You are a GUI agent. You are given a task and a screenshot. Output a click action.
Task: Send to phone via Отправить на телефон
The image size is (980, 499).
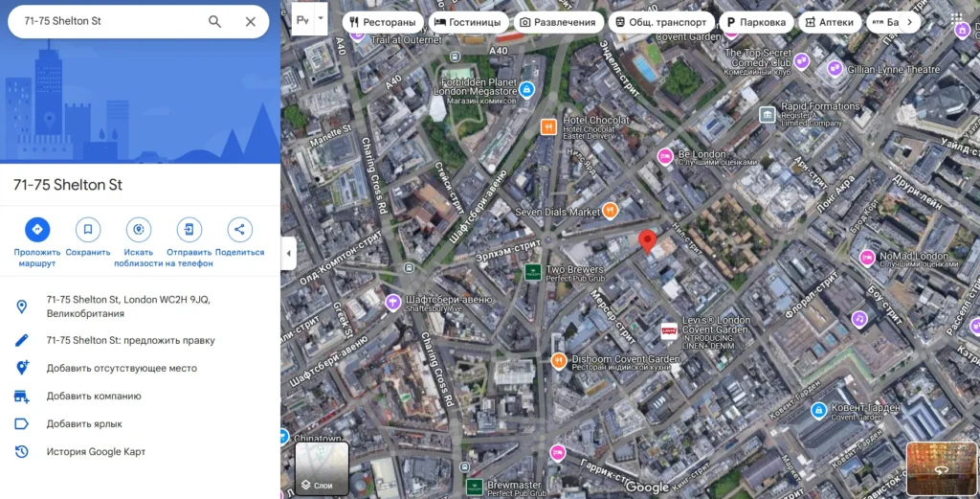pyautogui.click(x=189, y=230)
